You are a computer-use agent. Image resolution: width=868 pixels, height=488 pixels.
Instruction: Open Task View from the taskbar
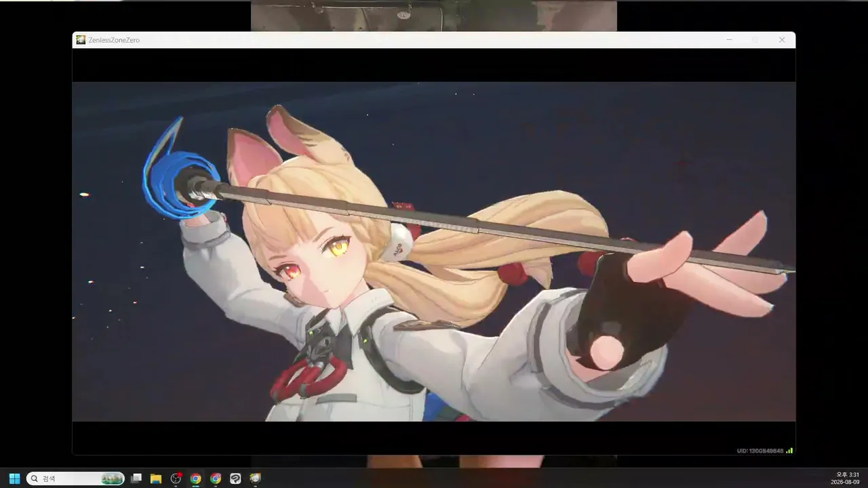click(x=136, y=479)
